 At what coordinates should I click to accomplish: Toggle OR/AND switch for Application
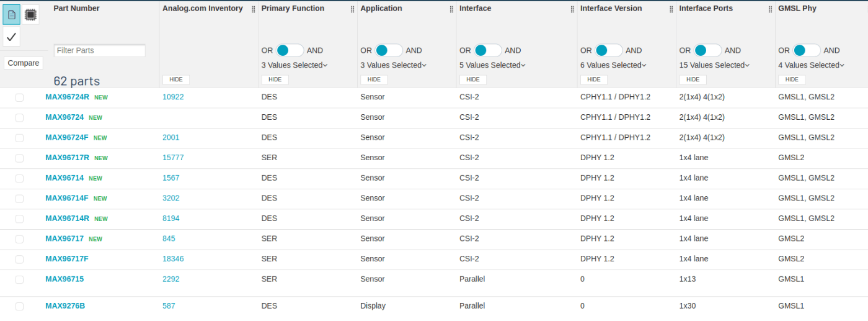(x=389, y=50)
